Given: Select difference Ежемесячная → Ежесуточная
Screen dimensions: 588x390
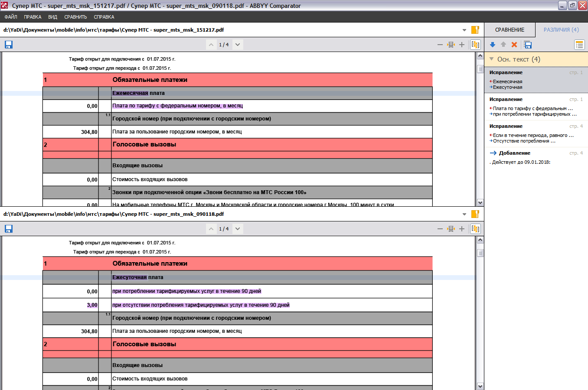Looking at the screenshot, I should [x=536, y=80].
